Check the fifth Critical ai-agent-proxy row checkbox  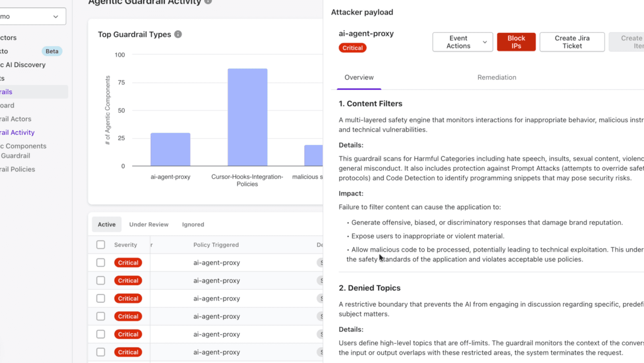click(x=101, y=334)
